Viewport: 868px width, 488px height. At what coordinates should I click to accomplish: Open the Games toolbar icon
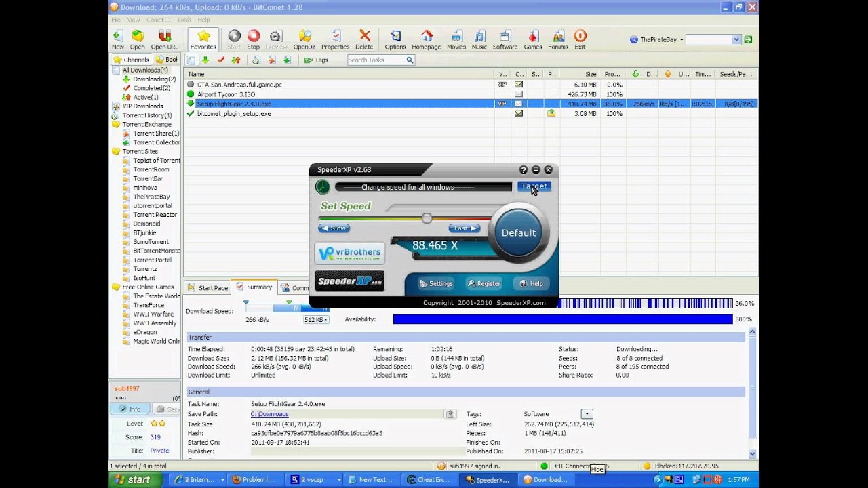[x=533, y=39]
